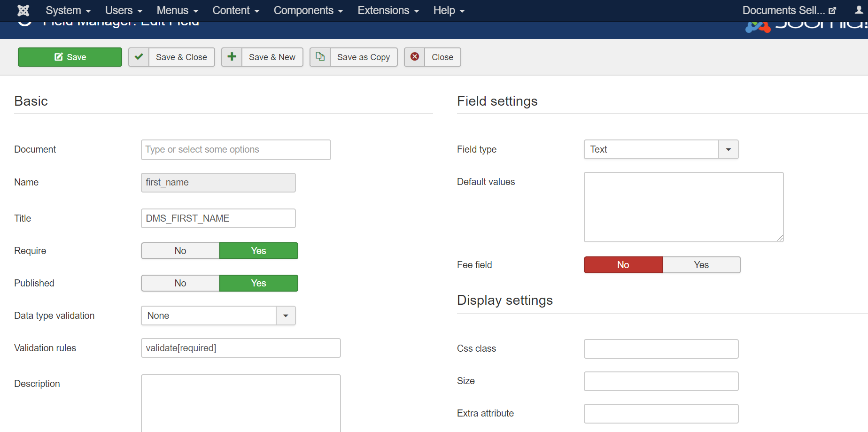Click the copy icon of Save as Copy

[320, 57]
